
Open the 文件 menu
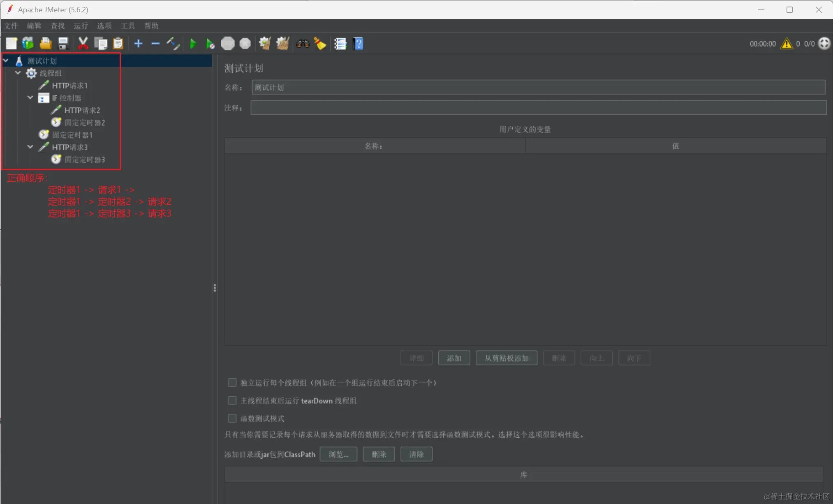(11, 26)
